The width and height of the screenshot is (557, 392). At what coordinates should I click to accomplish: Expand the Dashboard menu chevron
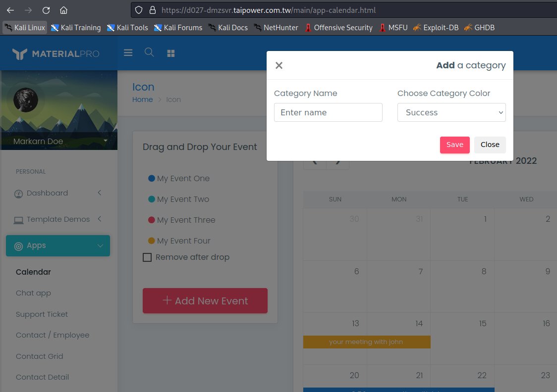click(100, 193)
